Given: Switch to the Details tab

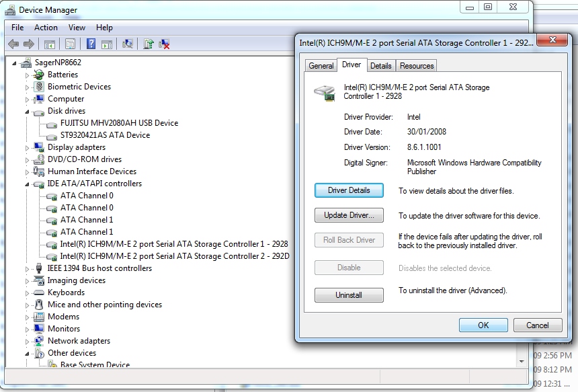Looking at the screenshot, I should tap(381, 66).
